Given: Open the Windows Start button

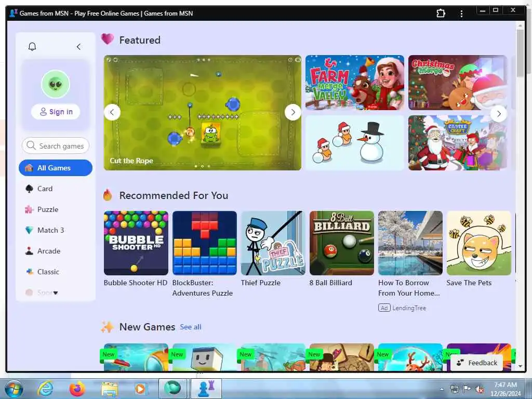Looking at the screenshot, I should 14,389.
